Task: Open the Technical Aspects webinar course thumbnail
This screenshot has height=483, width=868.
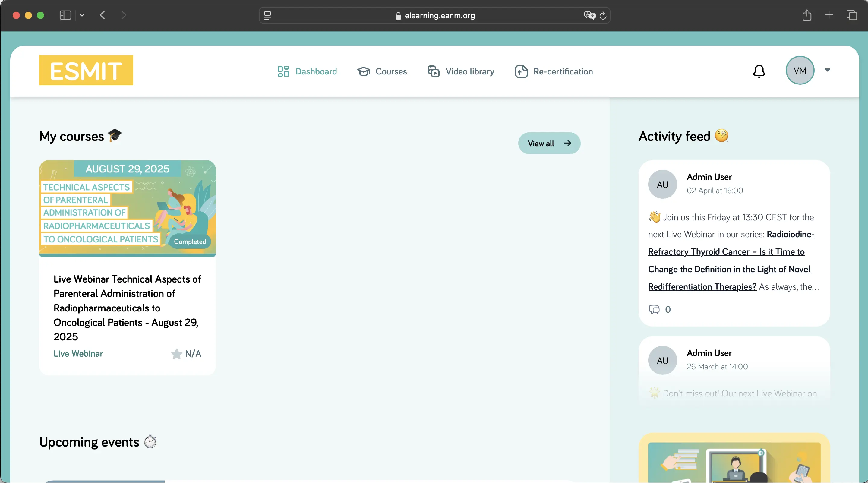Action: pos(127,208)
